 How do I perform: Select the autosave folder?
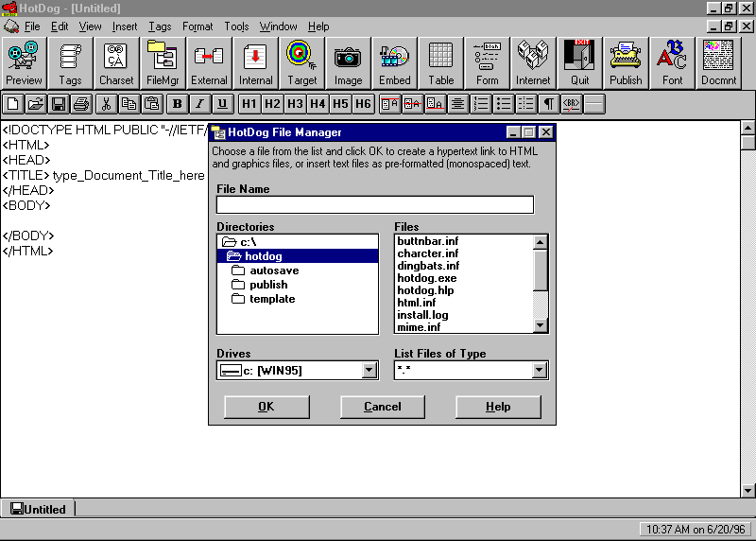[298, 270]
